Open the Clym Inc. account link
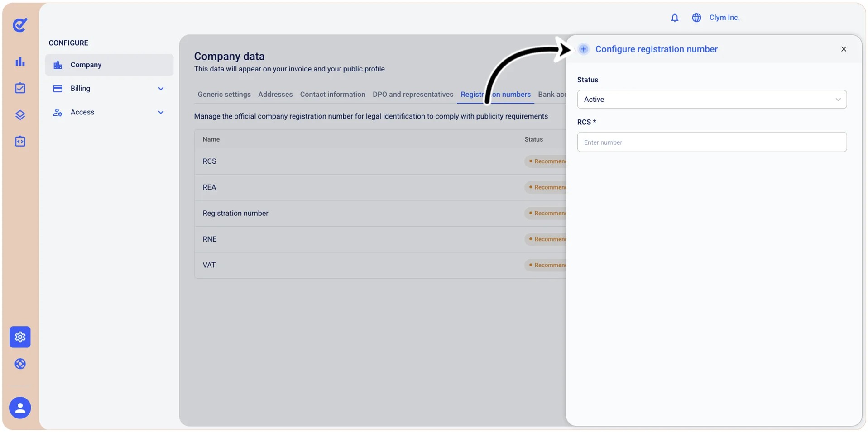 click(724, 18)
